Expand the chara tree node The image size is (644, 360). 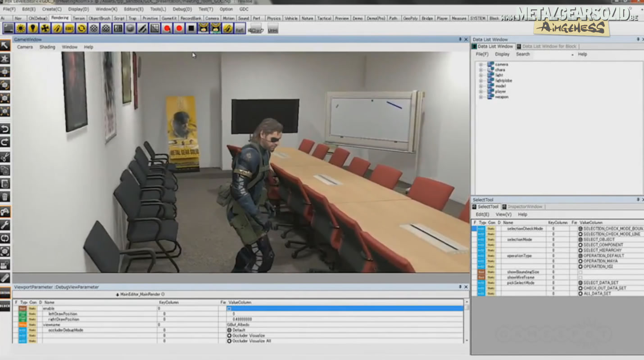click(481, 70)
